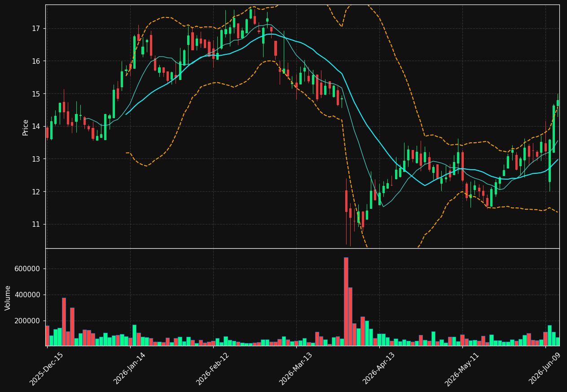
Task: Click the volume tick label 200000
Action: [x=27, y=321]
